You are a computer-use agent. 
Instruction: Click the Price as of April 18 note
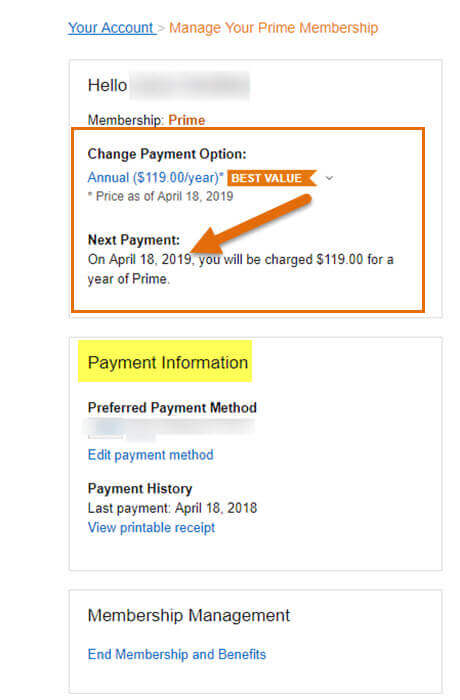160,196
